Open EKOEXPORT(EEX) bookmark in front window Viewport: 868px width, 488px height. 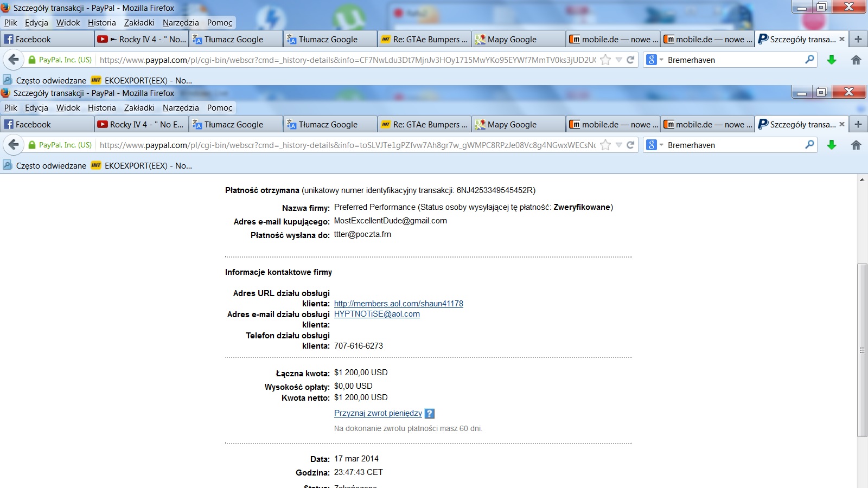(142, 165)
